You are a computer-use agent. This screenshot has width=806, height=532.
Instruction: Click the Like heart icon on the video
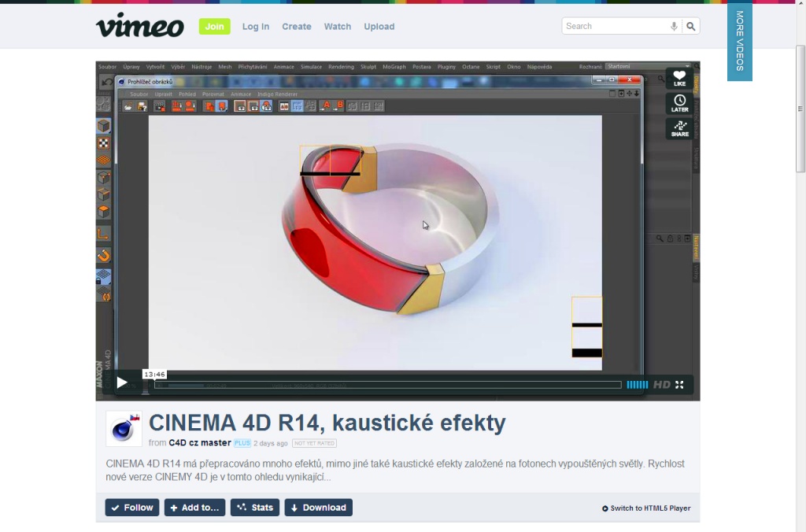pyautogui.click(x=679, y=78)
